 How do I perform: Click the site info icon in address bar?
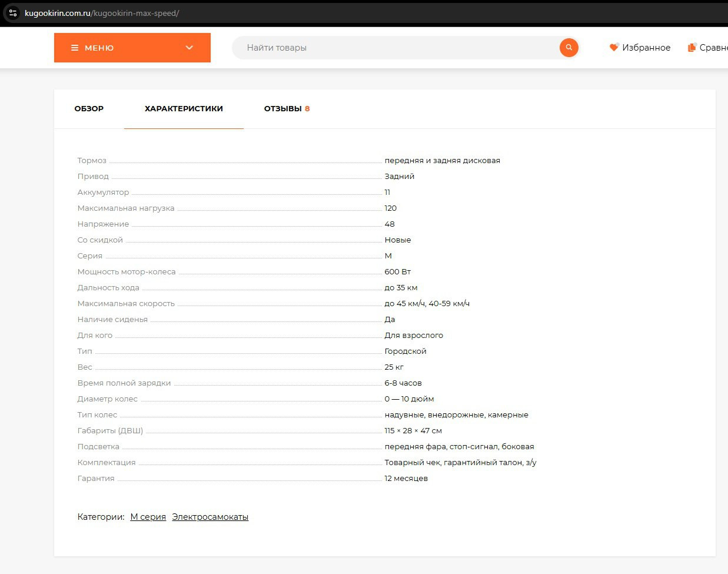(13, 13)
